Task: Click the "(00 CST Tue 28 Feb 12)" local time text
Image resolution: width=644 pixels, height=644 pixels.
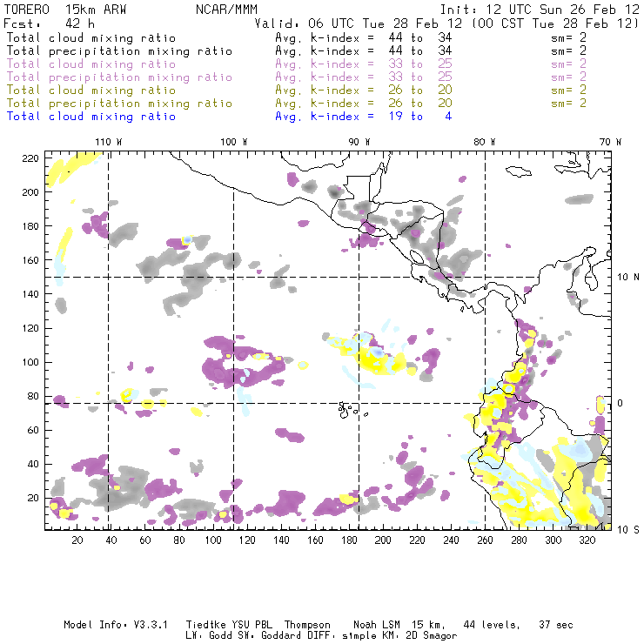Action: 555,23
